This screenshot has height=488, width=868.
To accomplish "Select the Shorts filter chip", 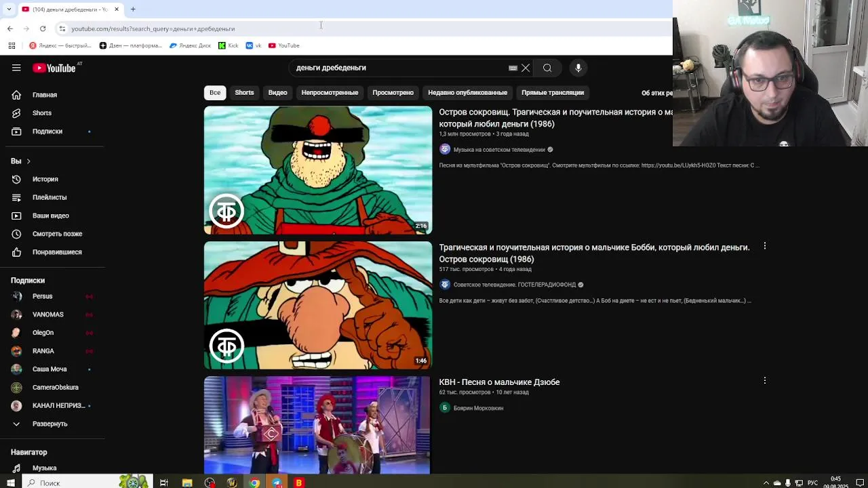I will (244, 92).
